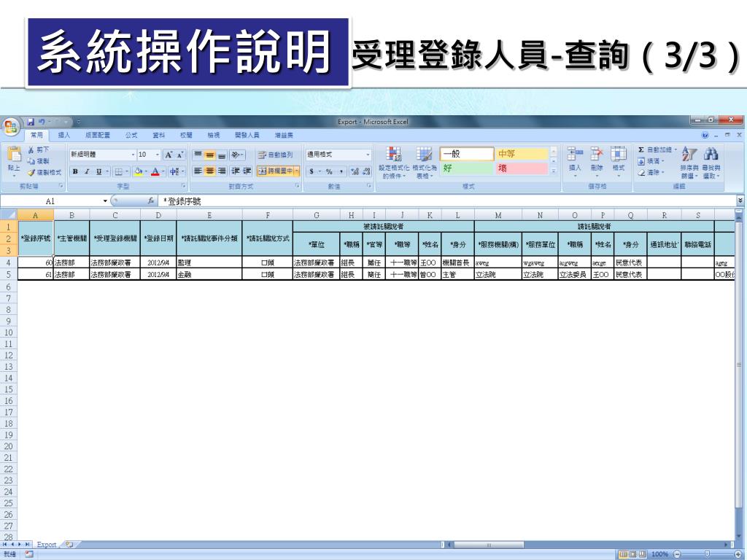This screenshot has height=560, width=747.
Task: Click the Paste (貼上) clipboard icon
Action: [15, 154]
